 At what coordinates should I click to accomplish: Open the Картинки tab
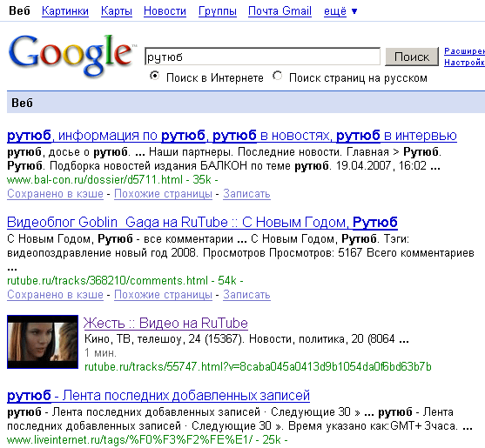point(65,11)
